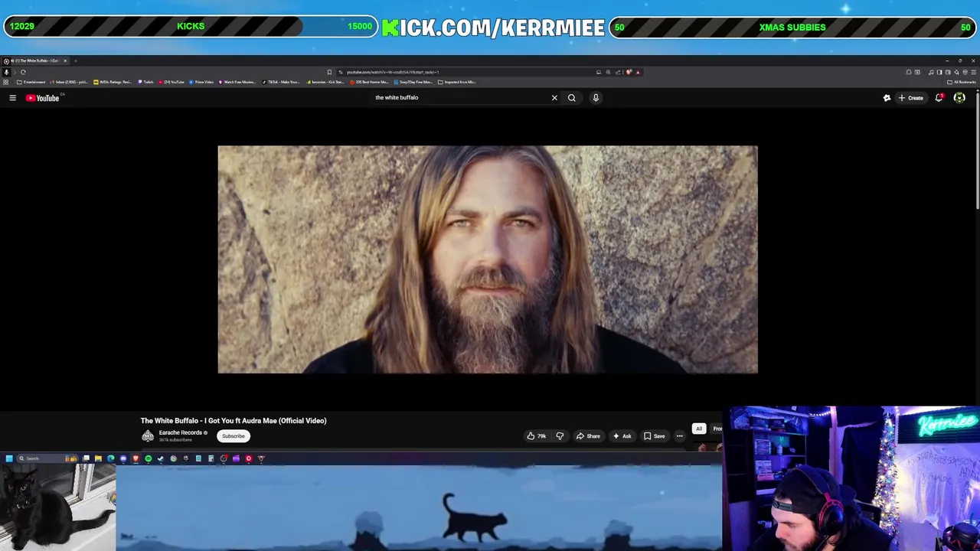The image size is (980, 551).
Task: Open the Inbox bookmark
Action: click(69, 82)
